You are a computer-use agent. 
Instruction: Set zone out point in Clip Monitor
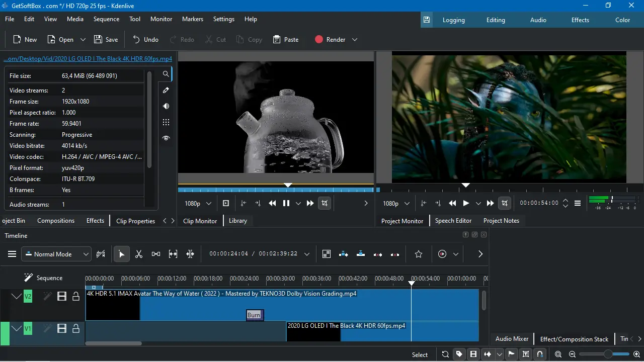258,203
